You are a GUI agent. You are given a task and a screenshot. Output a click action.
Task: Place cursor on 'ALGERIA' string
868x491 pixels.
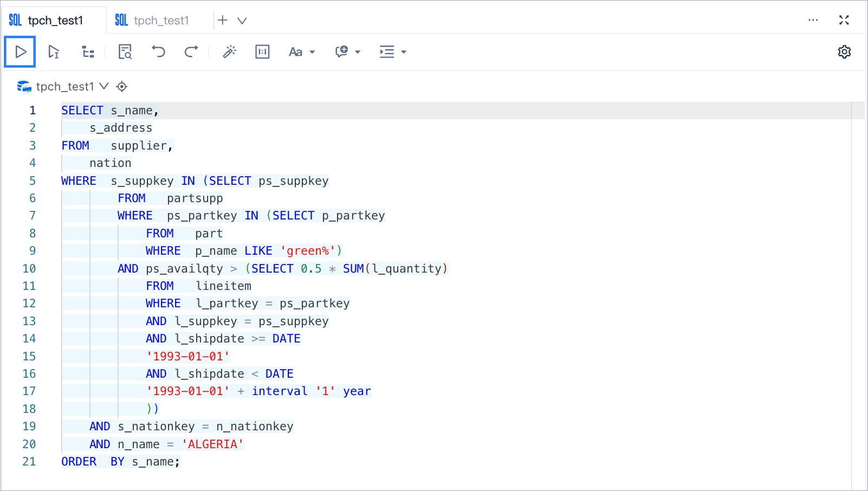coord(212,444)
